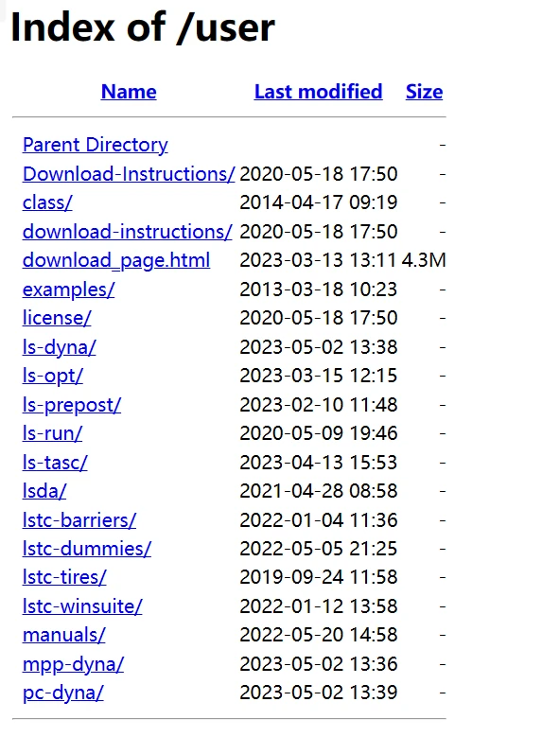The width and height of the screenshot is (560, 737).
Task: Go to Parent Directory
Action: (95, 145)
